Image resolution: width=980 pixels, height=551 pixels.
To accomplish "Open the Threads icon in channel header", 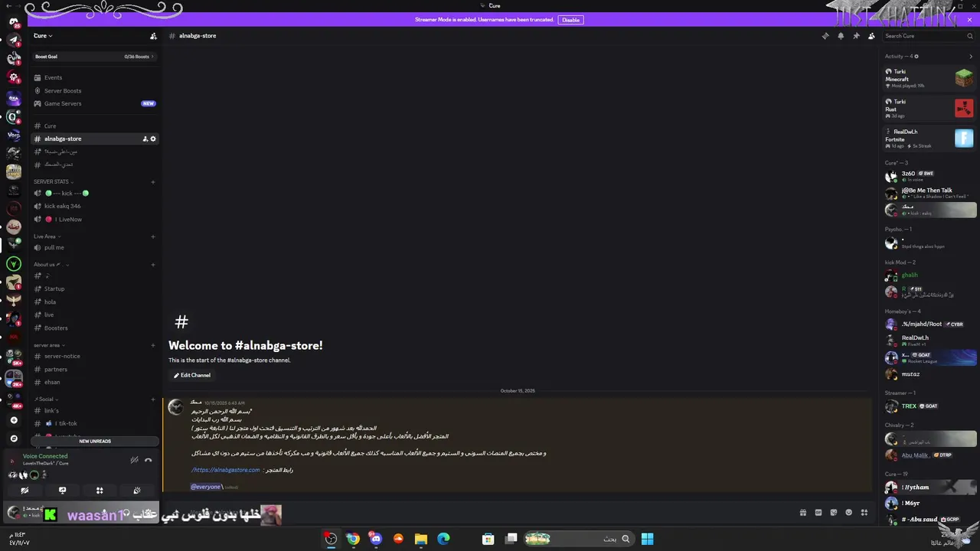I will click(x=825, y=36).
